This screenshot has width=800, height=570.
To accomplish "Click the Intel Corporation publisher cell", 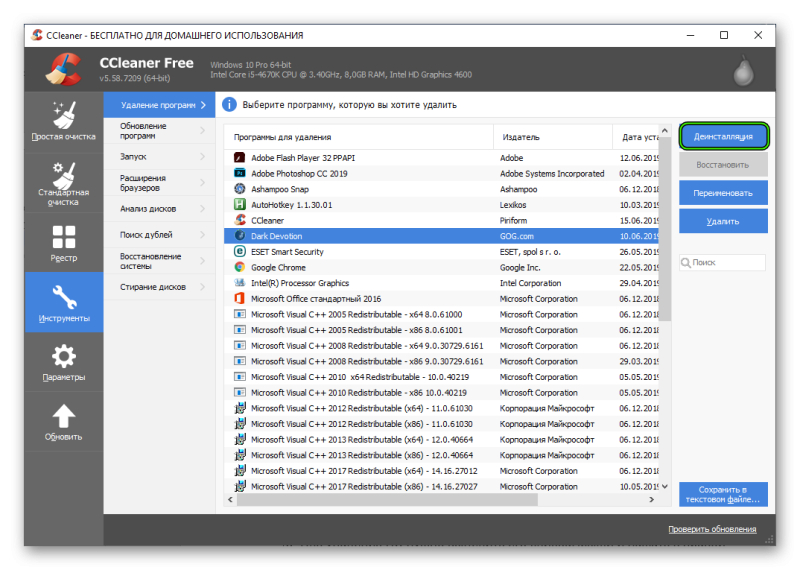I will click(x=530, y=283).
